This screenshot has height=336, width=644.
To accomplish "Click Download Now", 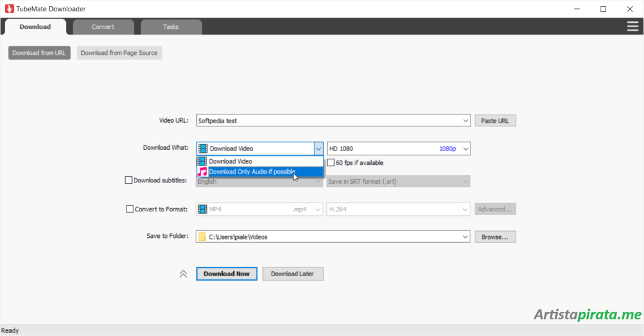I will click(x=226, y=274).
